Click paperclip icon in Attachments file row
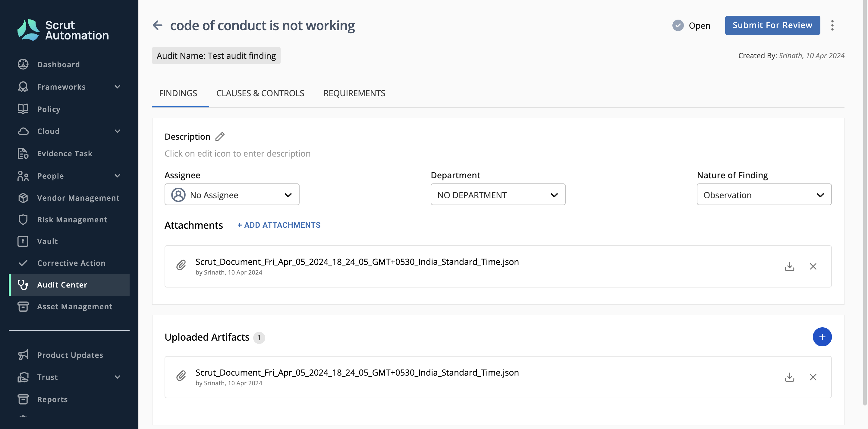Viewport: 868px width, 429px height. click(181, 265)
